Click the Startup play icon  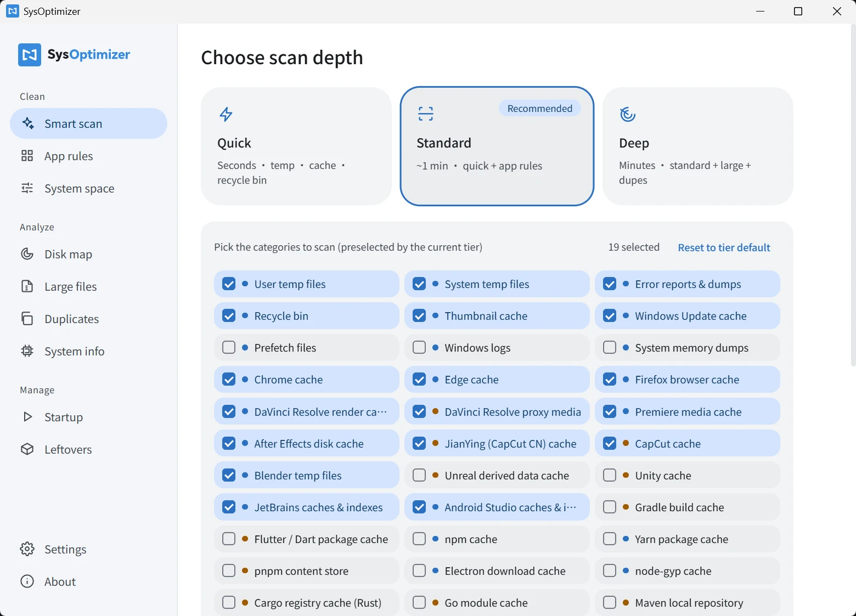click(27, 417)
